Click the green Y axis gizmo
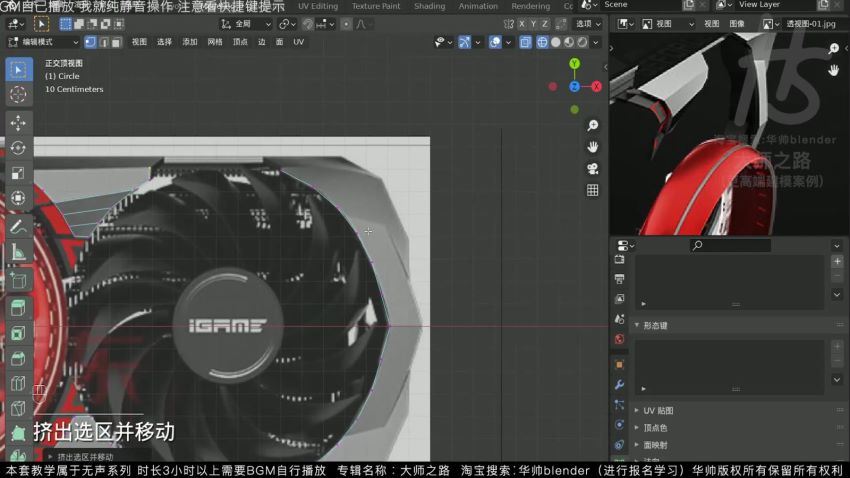 [575, 64]
